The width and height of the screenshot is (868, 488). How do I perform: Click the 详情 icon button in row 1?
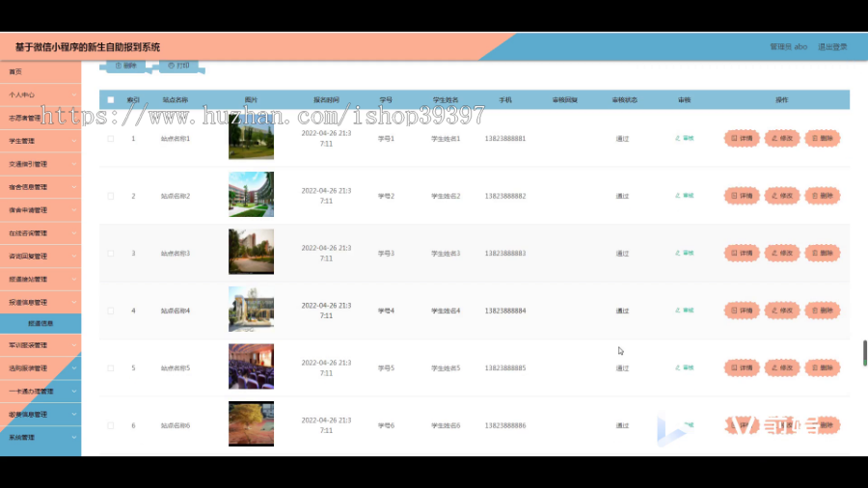click(x=742, y=138)
